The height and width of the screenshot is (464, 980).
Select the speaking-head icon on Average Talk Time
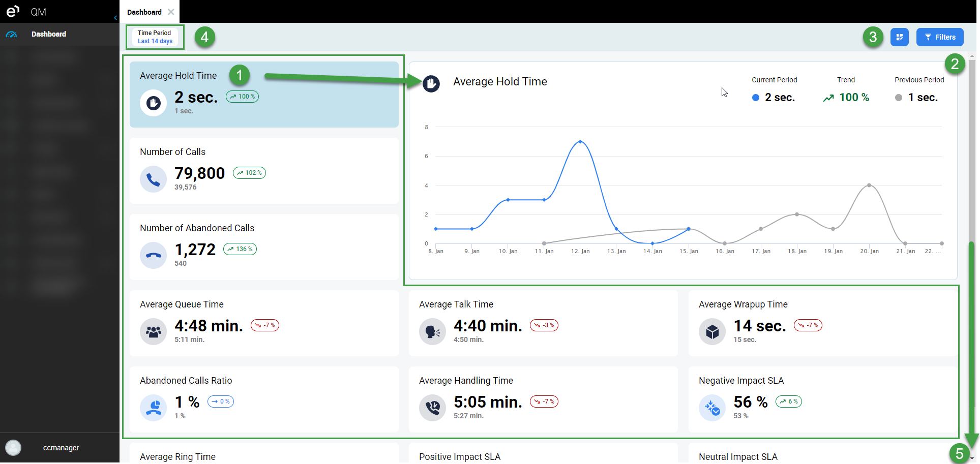(432, 331)
